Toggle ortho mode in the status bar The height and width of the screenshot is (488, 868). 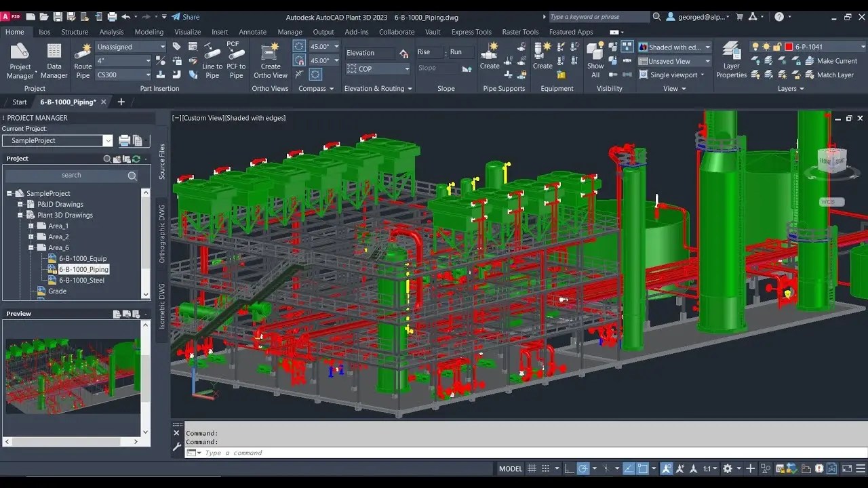568,468
